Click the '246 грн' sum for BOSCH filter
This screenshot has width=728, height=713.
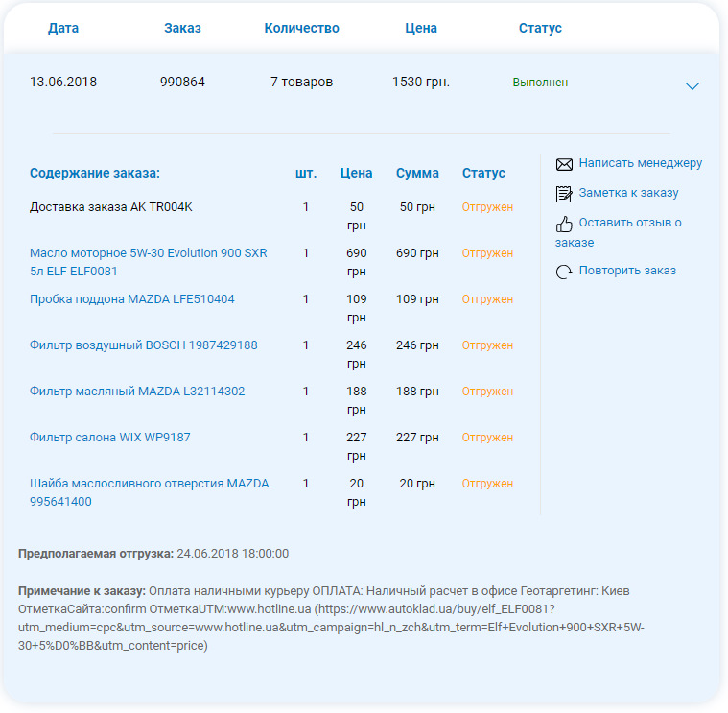click(417, 345)
